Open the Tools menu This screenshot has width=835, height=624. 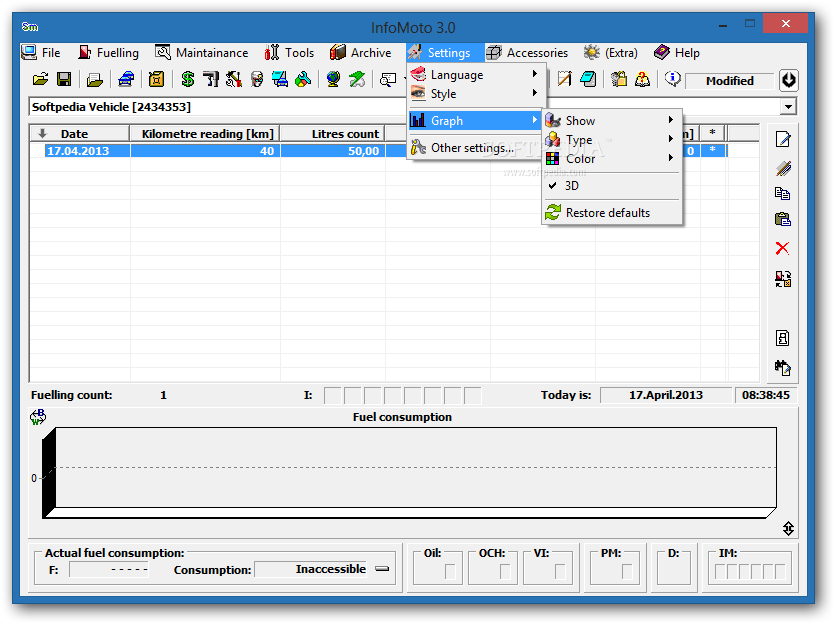289,53
